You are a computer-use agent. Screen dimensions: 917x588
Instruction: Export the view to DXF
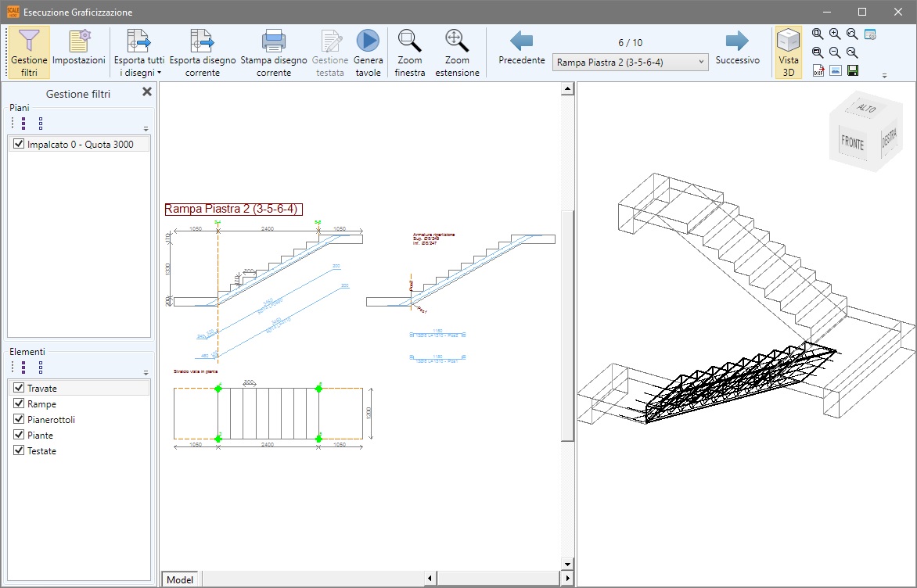pos(818,70)
